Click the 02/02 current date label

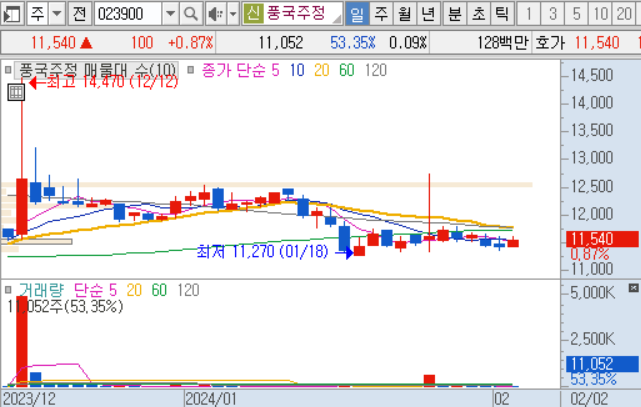(589, 399)
